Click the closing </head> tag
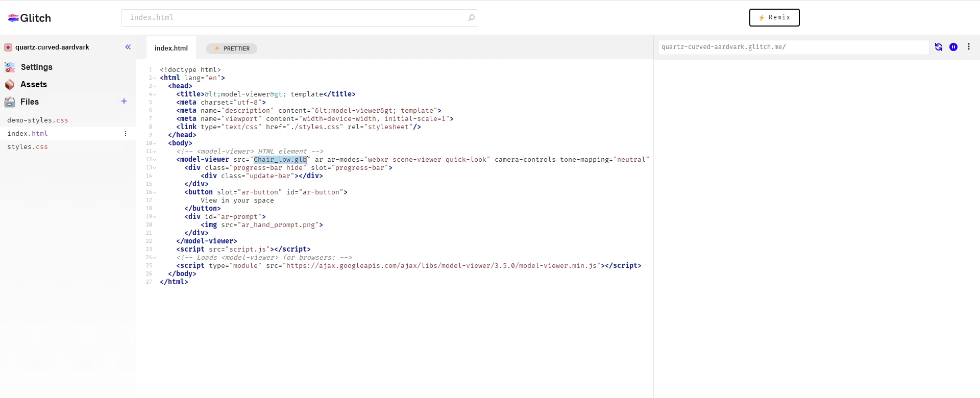 coord(182,135)
